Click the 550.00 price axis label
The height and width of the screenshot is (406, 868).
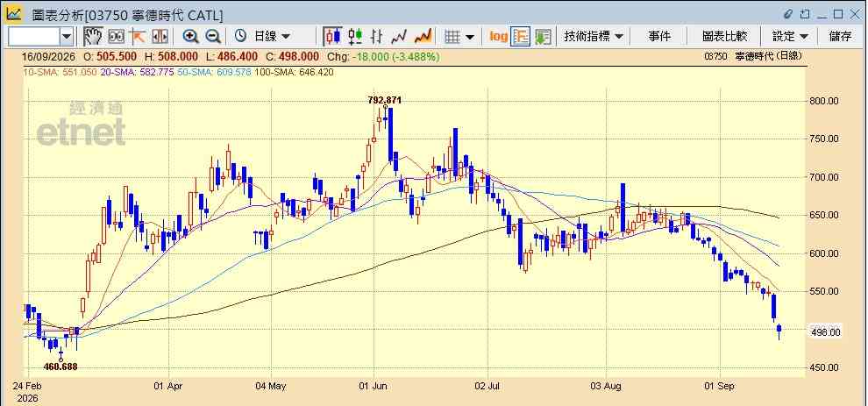(826, 291)
